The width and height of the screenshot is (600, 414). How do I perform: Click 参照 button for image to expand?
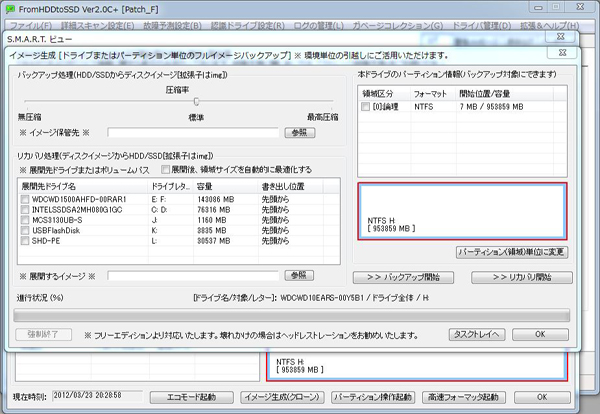pyautogui.click(x=299, y=275)
